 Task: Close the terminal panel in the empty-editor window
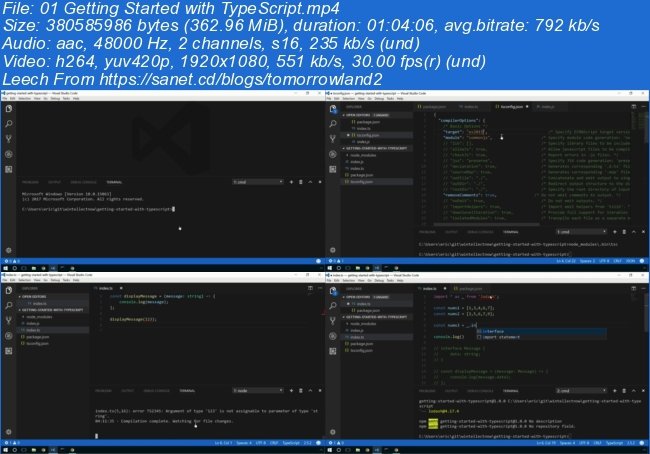point(320,182)
